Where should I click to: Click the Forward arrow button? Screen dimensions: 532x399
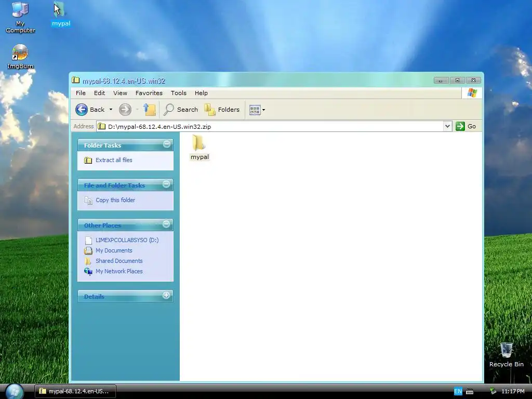point(125,110)
